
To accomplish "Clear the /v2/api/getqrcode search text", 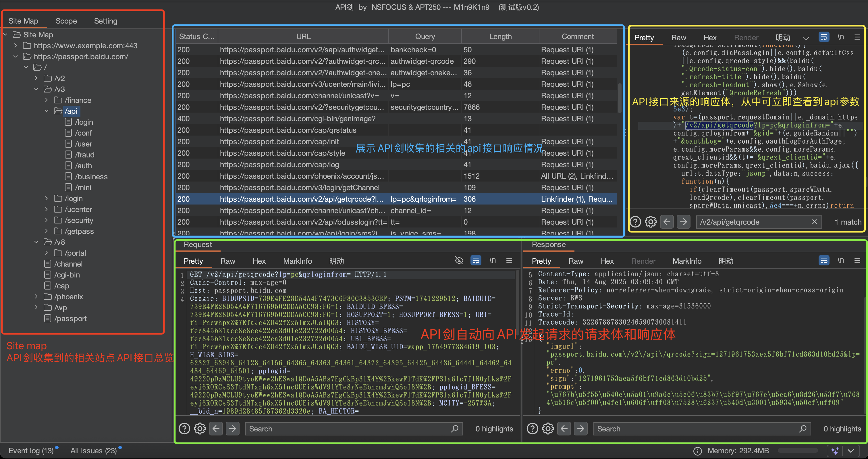I will point(814,222).
